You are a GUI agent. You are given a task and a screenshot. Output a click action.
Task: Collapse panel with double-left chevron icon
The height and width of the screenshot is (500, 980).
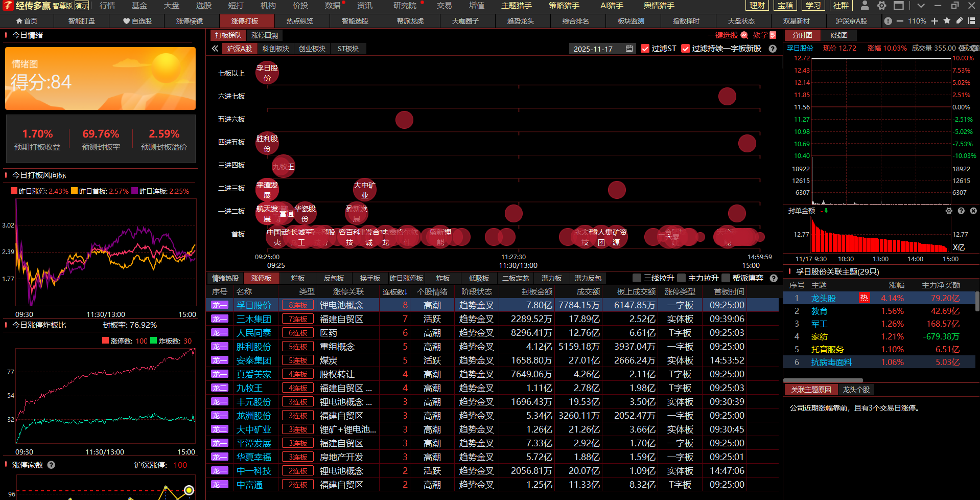pos(215,49)
